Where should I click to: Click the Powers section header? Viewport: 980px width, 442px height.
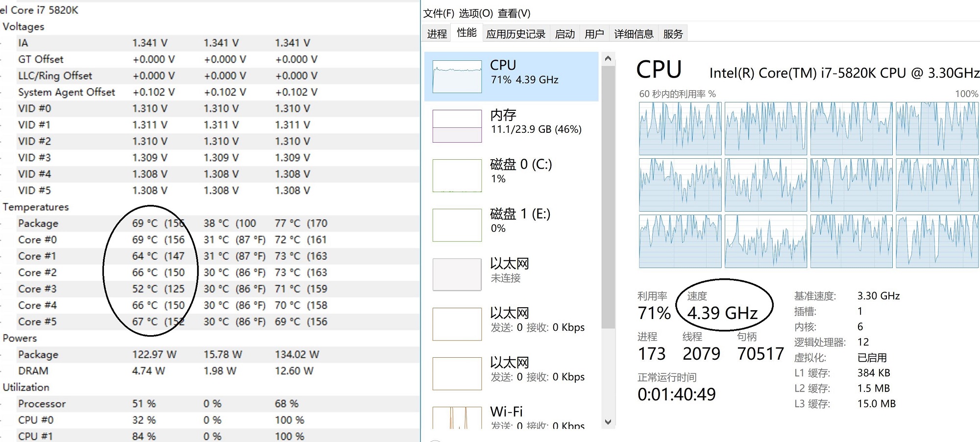[20, 338]
